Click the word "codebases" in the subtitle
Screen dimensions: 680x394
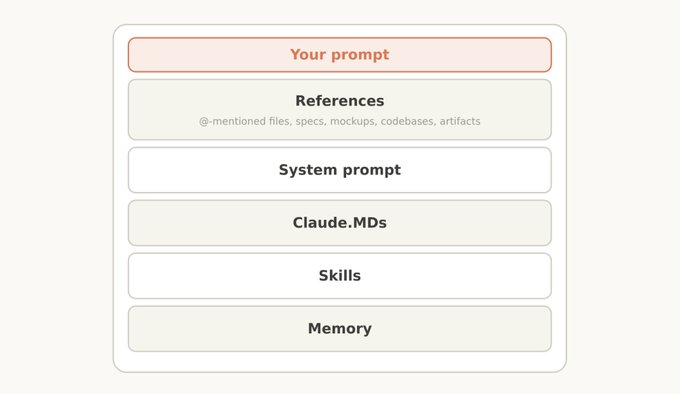coord(408,121)
